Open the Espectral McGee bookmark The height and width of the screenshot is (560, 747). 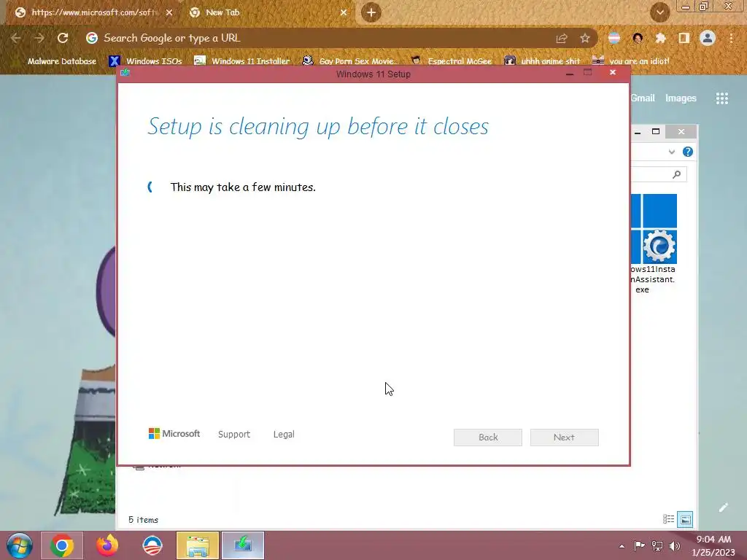pos(452,61)
